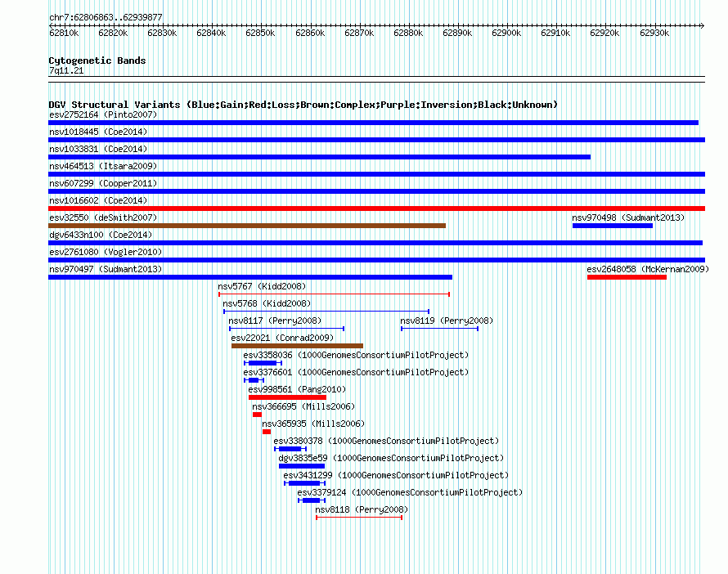
Task: Click the blue bar under nsv970498
Action: coord(613,226)
